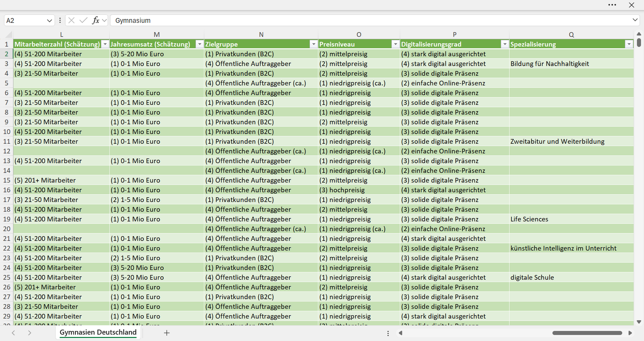This screenshot has width=644, height=341.
Task: Select (1) Privatkunden (B2C) in row 27
Action: click(x=261, y=297)
